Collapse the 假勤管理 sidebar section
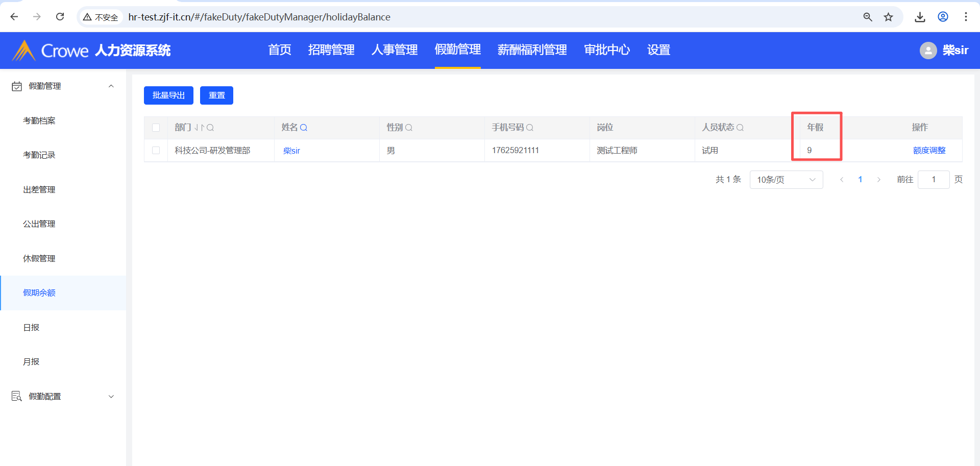 [111, 86]
